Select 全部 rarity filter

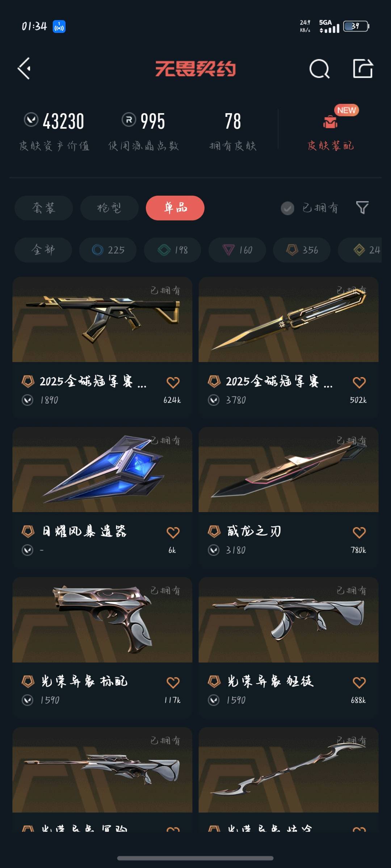pyautogui.click(x=43, y=250)
